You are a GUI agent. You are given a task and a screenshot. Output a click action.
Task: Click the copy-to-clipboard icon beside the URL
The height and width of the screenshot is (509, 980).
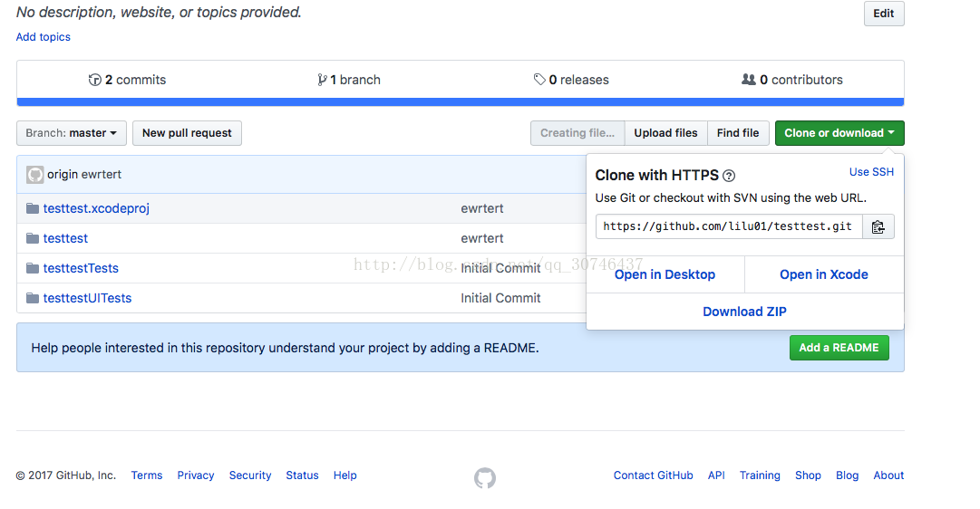tap(878, 226)
